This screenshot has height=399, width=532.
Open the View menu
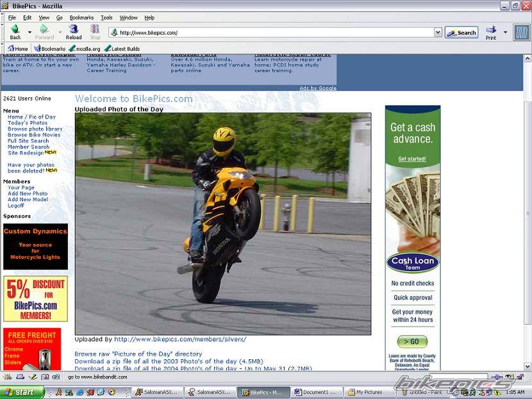coord(44,17)
